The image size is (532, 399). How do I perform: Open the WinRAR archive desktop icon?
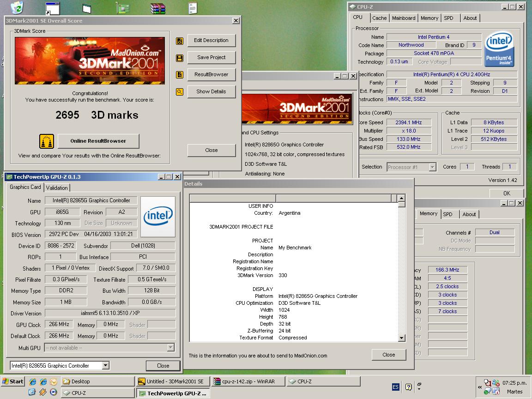pos(158,8)
